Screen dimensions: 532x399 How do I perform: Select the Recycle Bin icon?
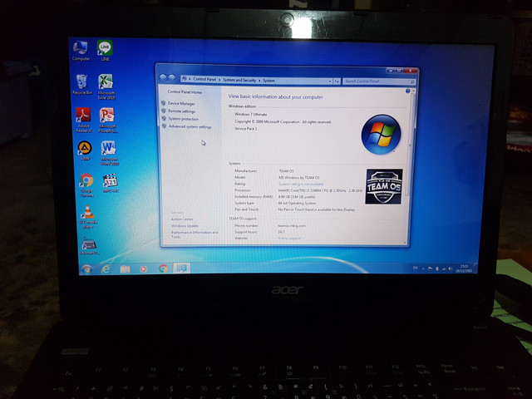[x=82, y=85]
